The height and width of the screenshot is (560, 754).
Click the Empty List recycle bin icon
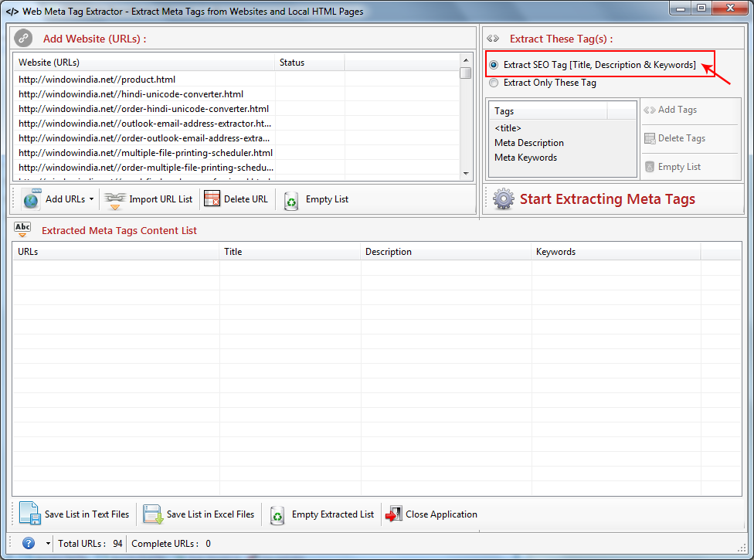[x=291, y=201]
